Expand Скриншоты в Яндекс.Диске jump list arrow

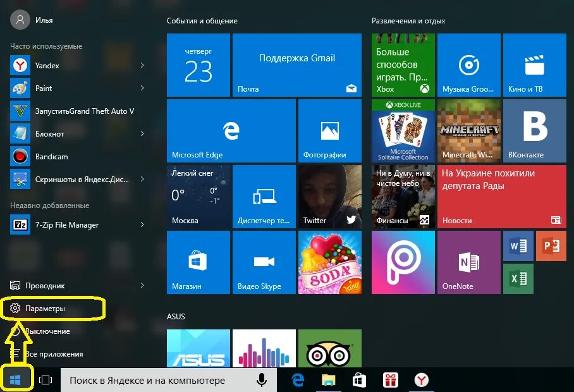pos(142,179)
